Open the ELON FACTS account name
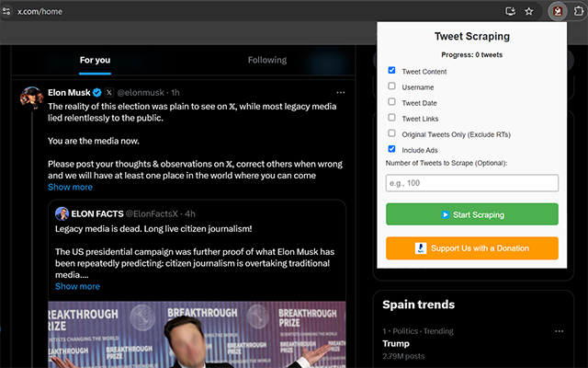 click(97, 213)
